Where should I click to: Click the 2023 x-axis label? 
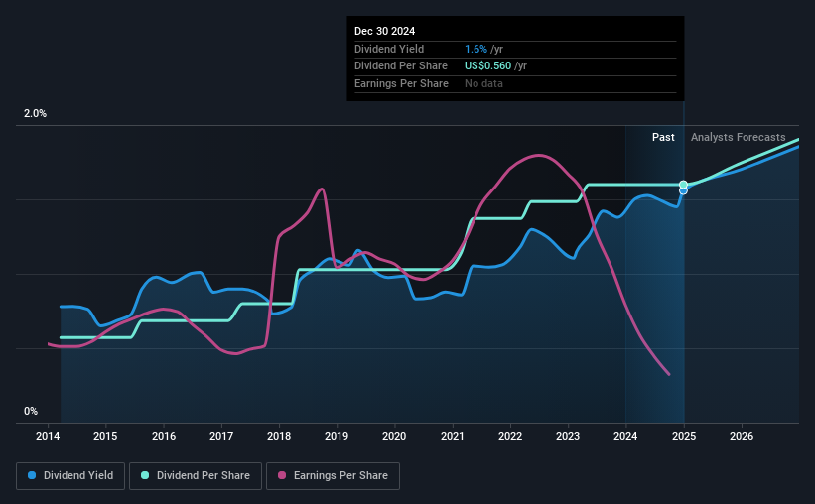(x=568, y=436)
